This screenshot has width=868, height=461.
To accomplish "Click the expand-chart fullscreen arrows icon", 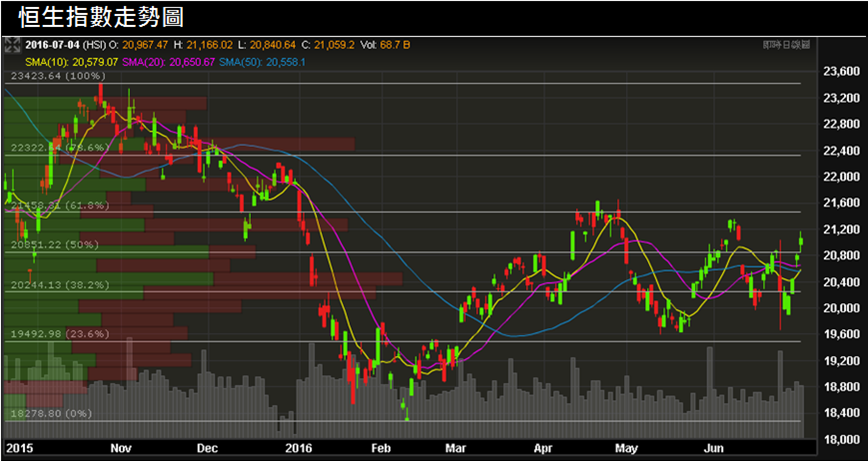I will pos(12,45).
